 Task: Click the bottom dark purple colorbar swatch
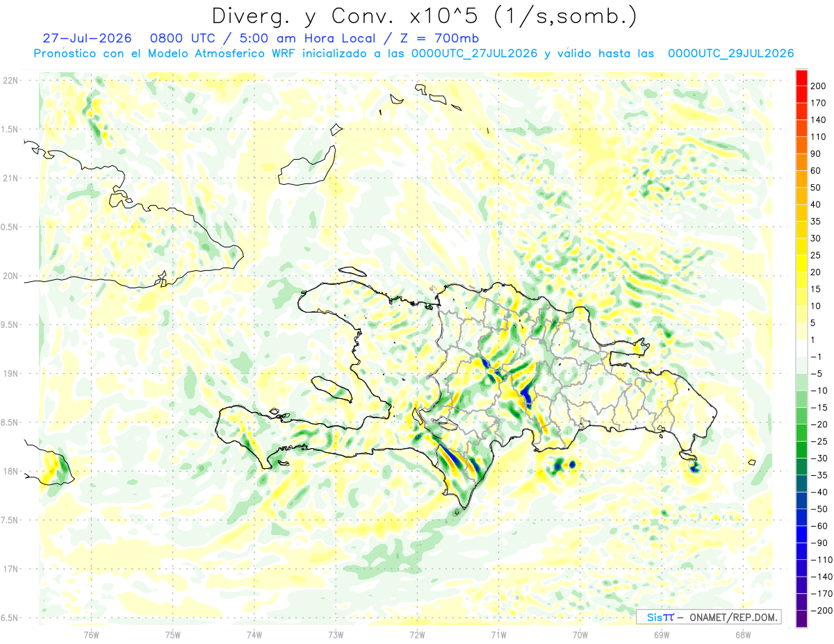(801, 619)
